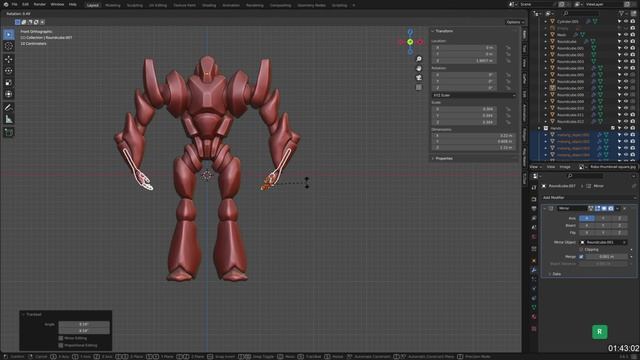Open the Texture properties tab
The width and height of the screenshot is (640, 360).
click(534, 329)
